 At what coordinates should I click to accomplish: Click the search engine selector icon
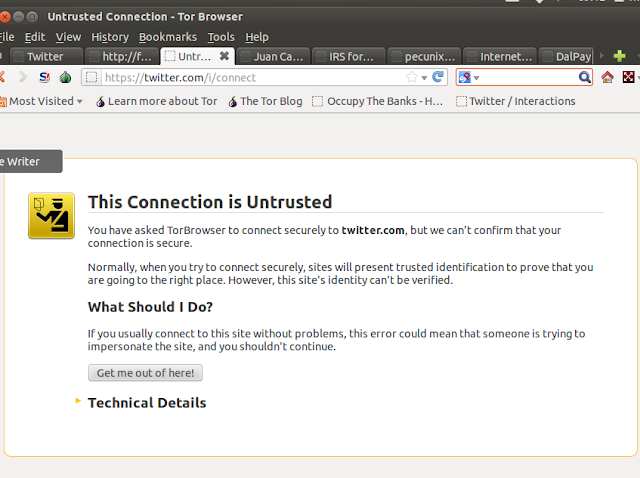(464, 77)
